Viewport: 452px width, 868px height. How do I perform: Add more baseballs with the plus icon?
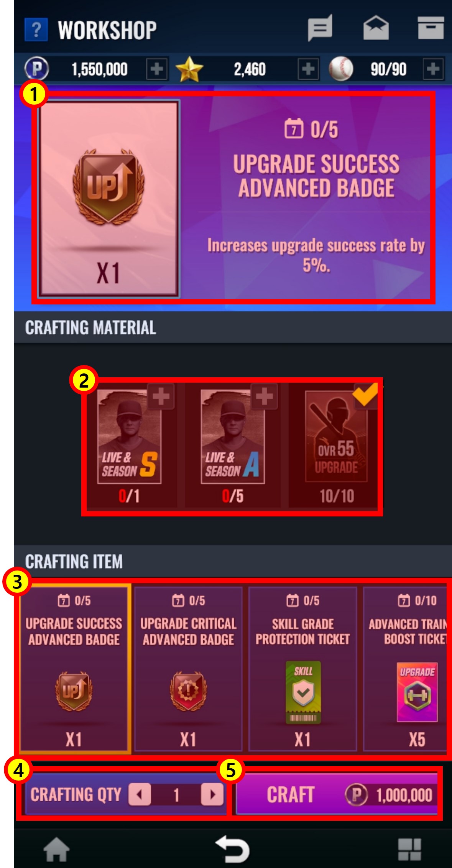click(x=433, y=69)
